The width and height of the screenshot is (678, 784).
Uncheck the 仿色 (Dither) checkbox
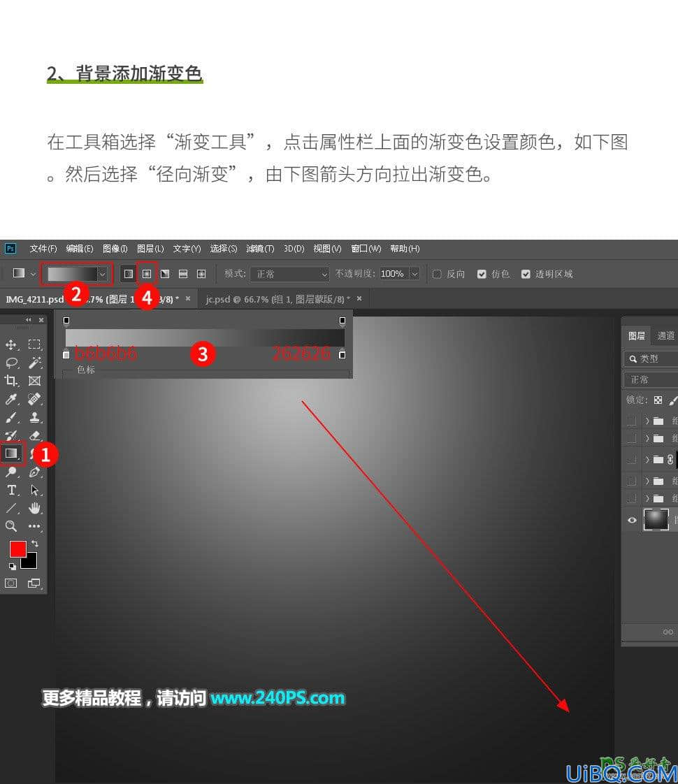(x=482, y=274)
